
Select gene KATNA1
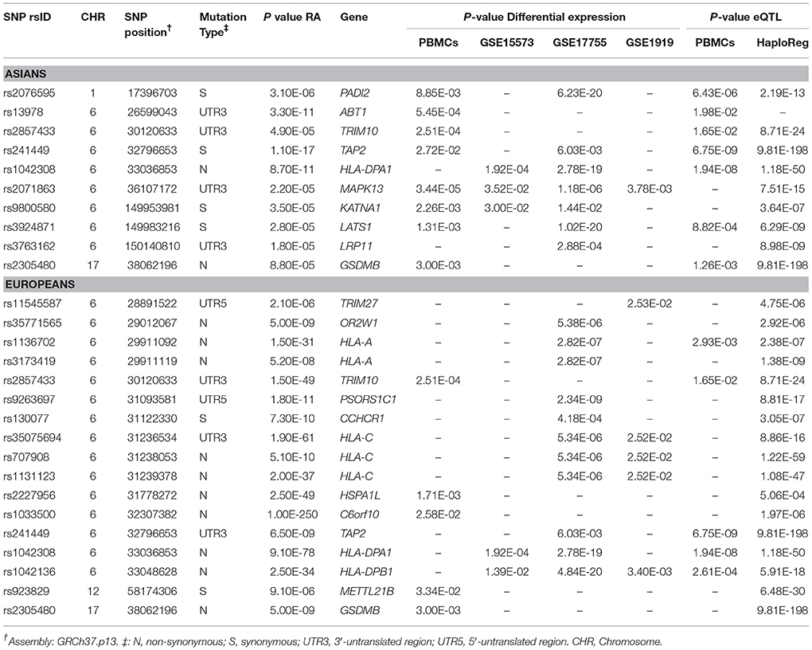click(x=361, y=208)
